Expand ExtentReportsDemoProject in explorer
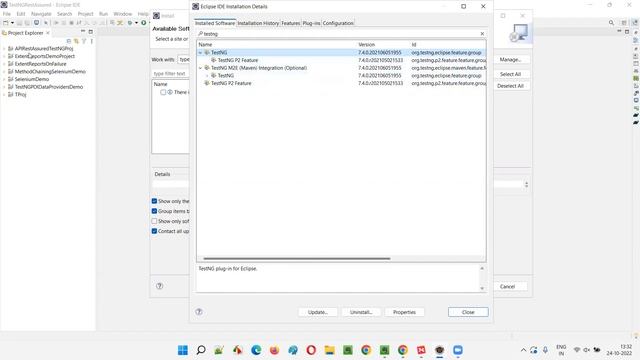 pyautogui.click(x=4, y=56)
